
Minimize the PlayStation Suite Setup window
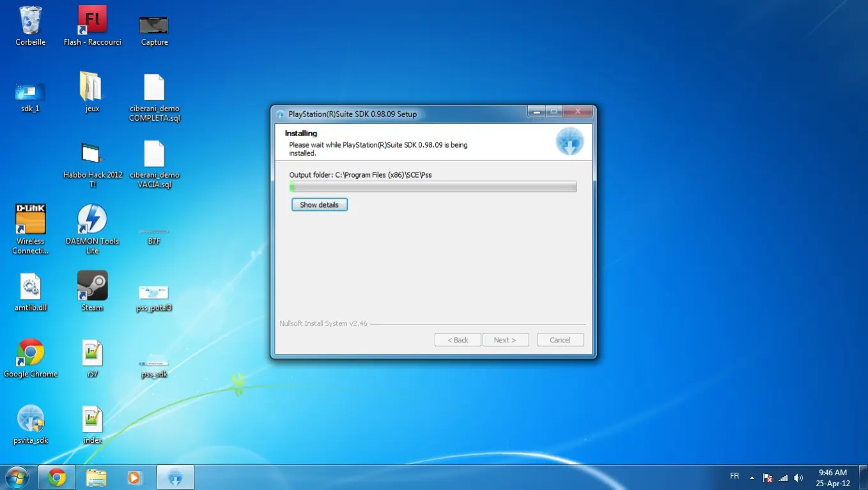coord(536,112)
